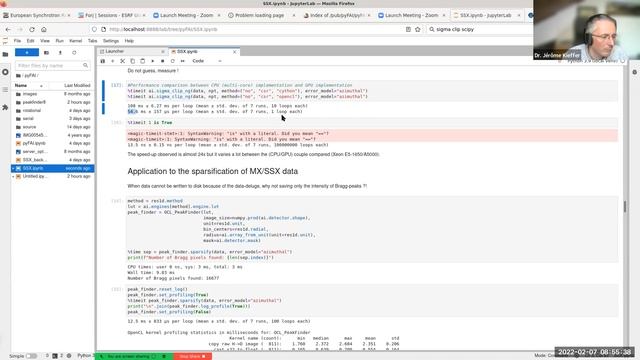
Task: Open the Settings menu
Action: point(111,41)
